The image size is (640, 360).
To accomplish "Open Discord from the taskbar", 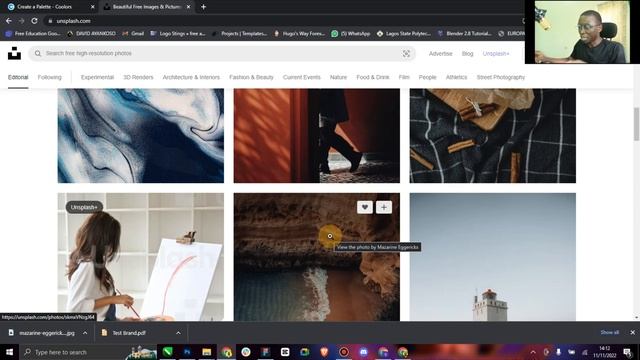I will pyautogui.click(x=363, y=352).
